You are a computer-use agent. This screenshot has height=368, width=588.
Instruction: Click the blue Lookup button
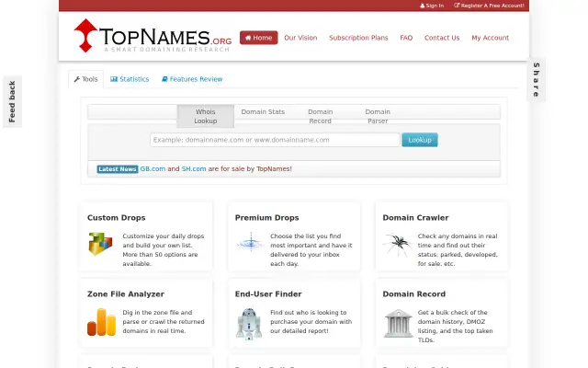(420, 140)
